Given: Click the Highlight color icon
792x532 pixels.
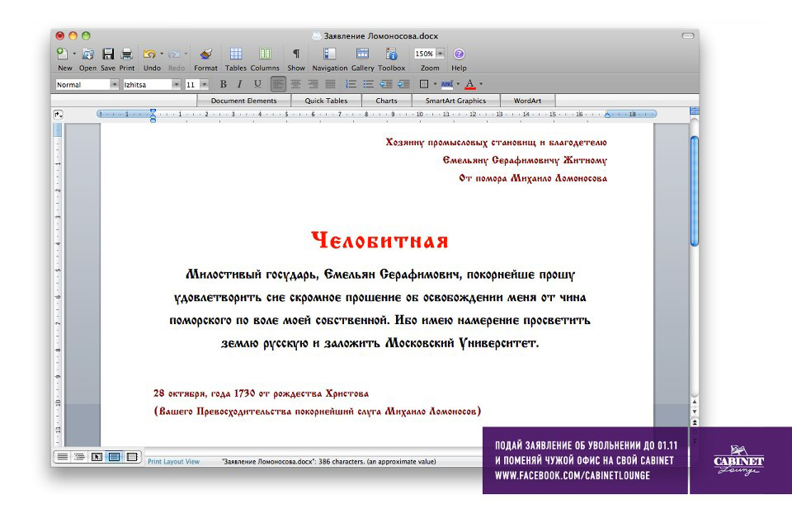Looking at the screenshot, I should [x=446, y=84].
